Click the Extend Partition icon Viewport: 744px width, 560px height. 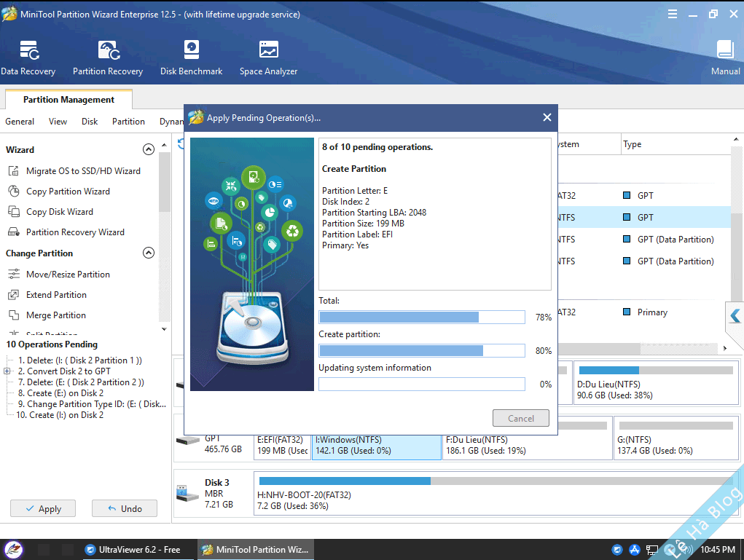[14, 294]
